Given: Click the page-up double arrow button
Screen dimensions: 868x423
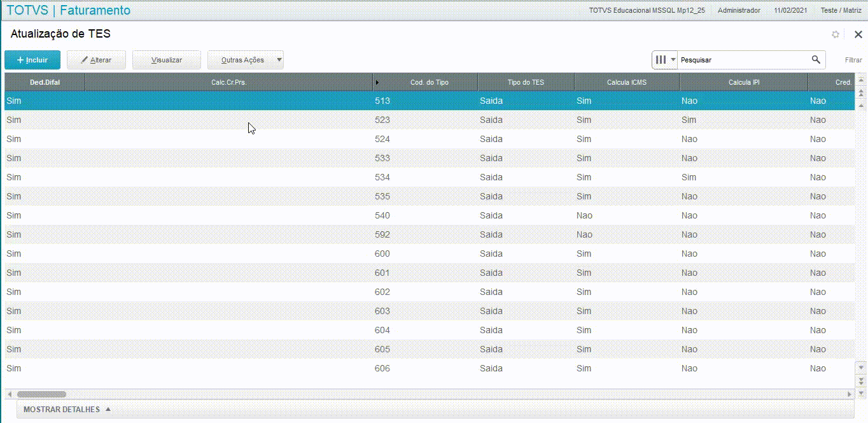Looking at the screenshot, I should tap(861, 92).
